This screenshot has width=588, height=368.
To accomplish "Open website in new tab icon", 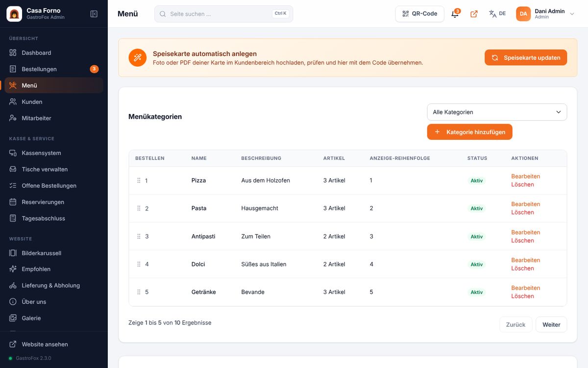I will point(474,14).
